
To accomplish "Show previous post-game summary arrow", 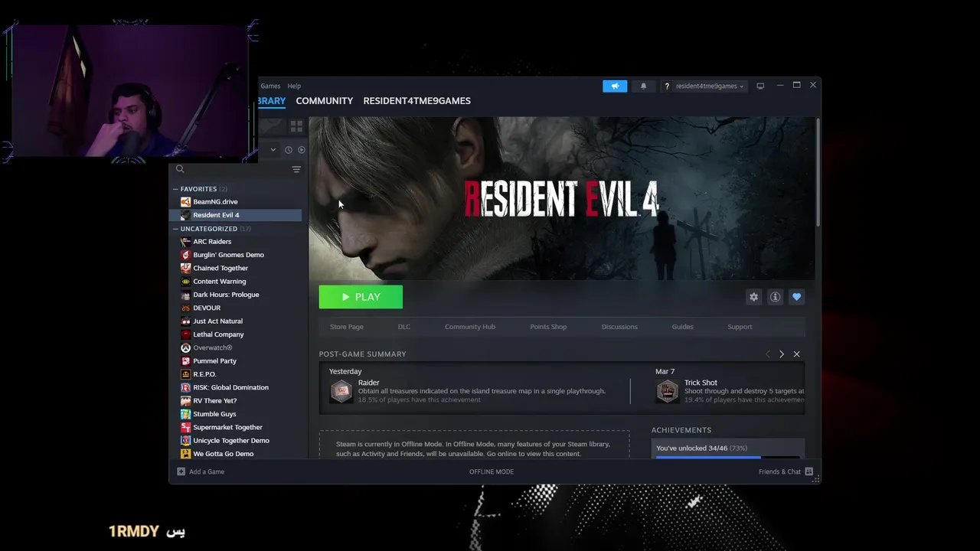I will tap(767, 354).
